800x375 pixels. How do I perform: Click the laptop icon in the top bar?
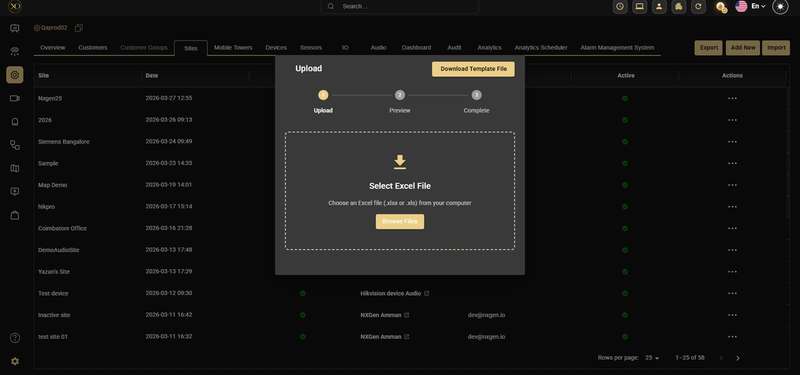point(639,7)
